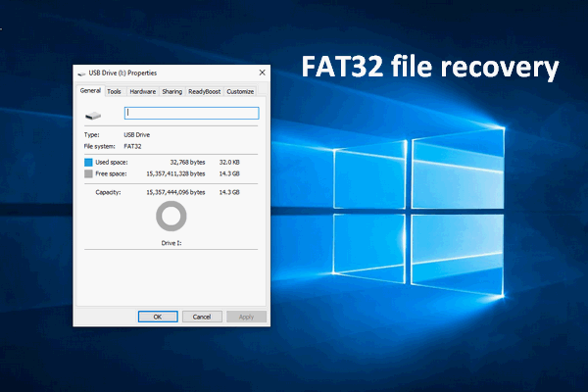Click the gray Free space color swatch

(88, 173)
